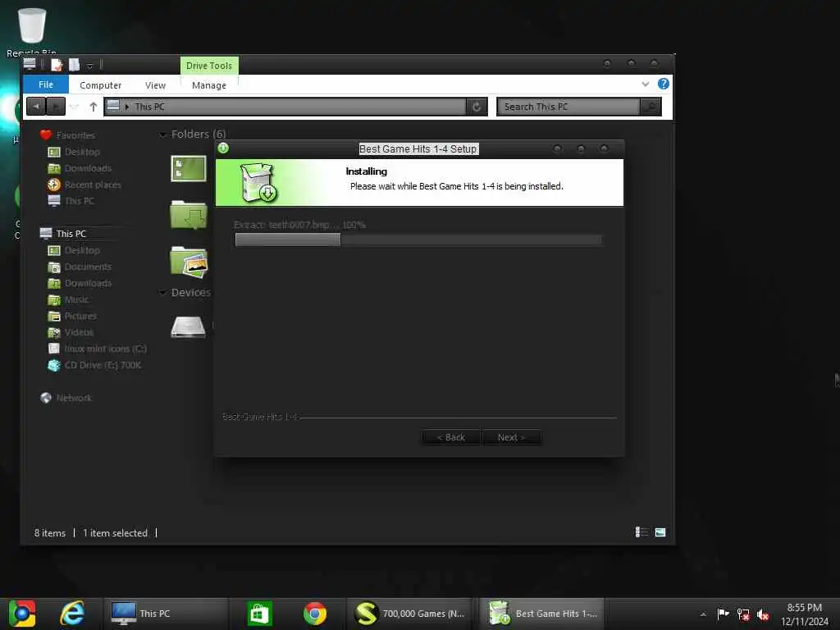This screenshot has width=840, height=630.
Task: Open Internet Explorer from the taskbar
Action: point(72,614)
